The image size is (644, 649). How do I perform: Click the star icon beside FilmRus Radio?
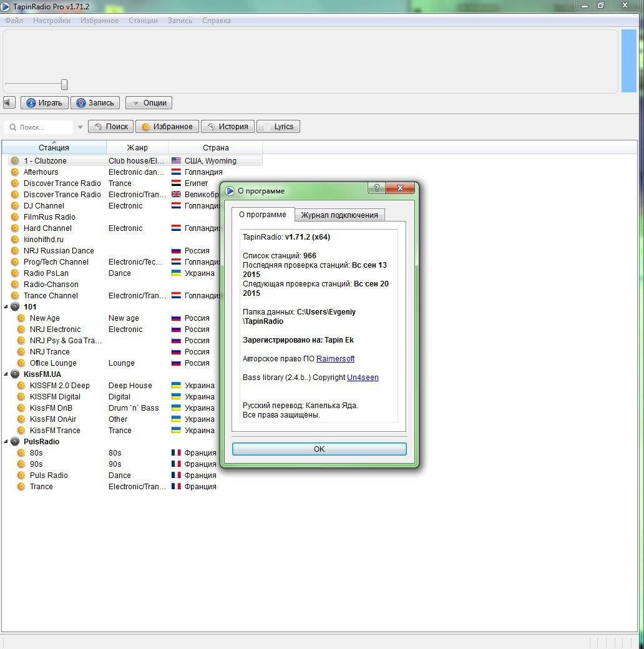(x=15, y=217)
